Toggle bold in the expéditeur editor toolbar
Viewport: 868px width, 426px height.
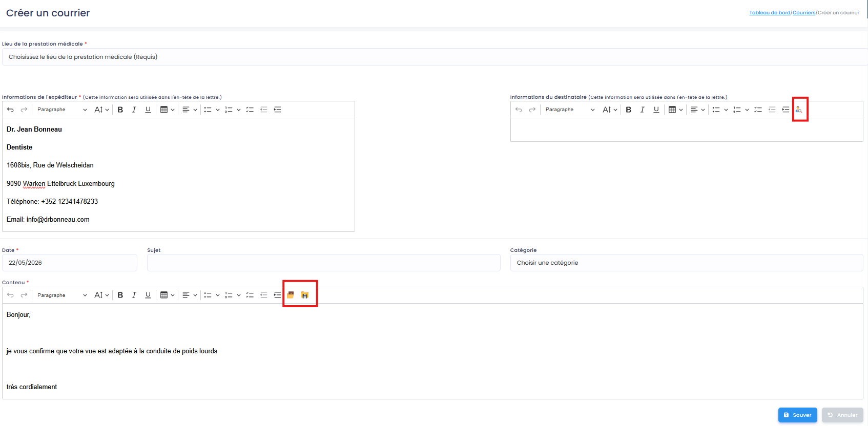pos(120,110)
